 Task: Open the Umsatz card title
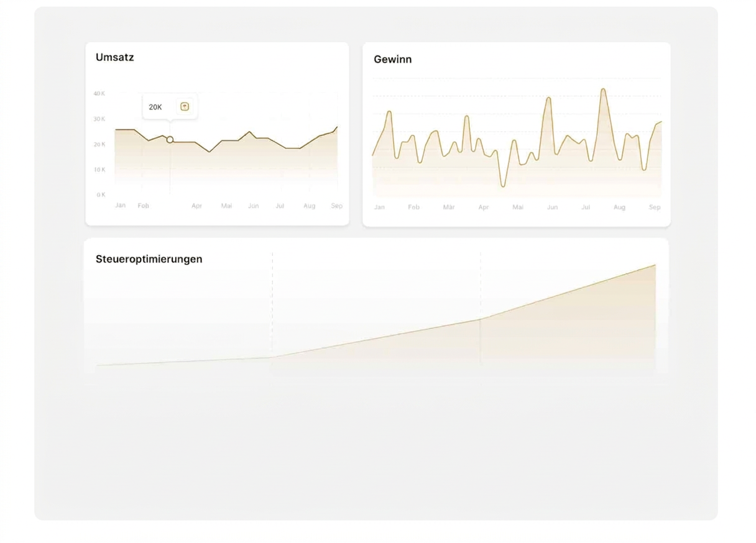click(x=115, y=57)
